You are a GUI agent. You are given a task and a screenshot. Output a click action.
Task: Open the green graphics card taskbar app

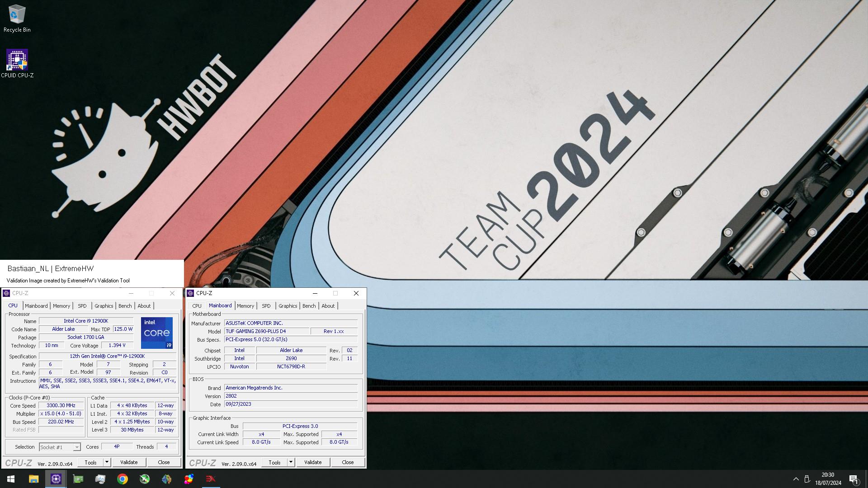[78, 479]
